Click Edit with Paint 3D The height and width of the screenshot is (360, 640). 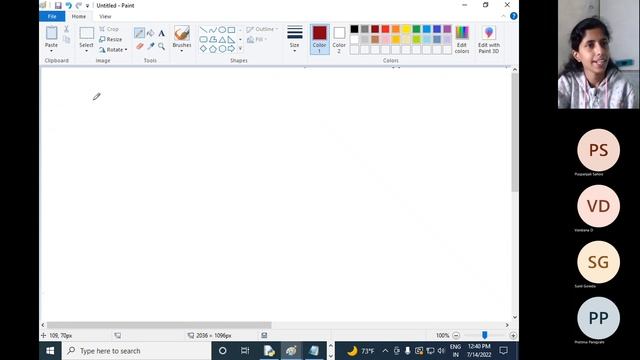point(489,39)
